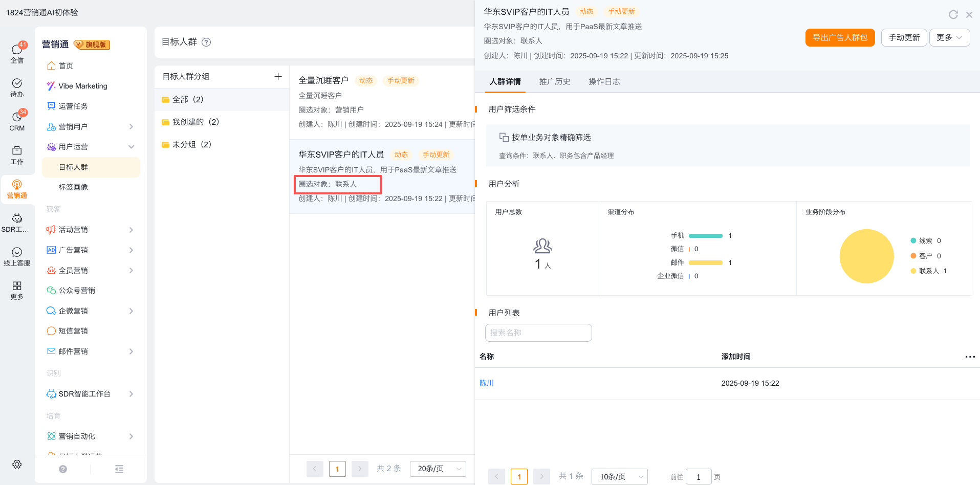
Task: Open the 陈川 user link in the list
Action: [486, 383]
